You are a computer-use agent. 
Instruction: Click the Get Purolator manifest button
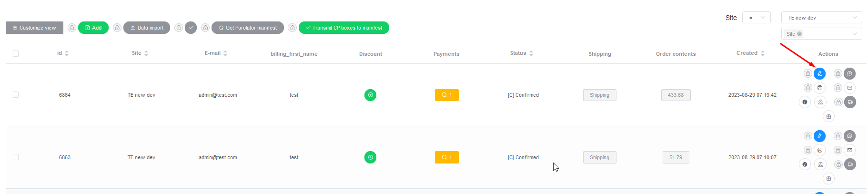tap(248, 28)
